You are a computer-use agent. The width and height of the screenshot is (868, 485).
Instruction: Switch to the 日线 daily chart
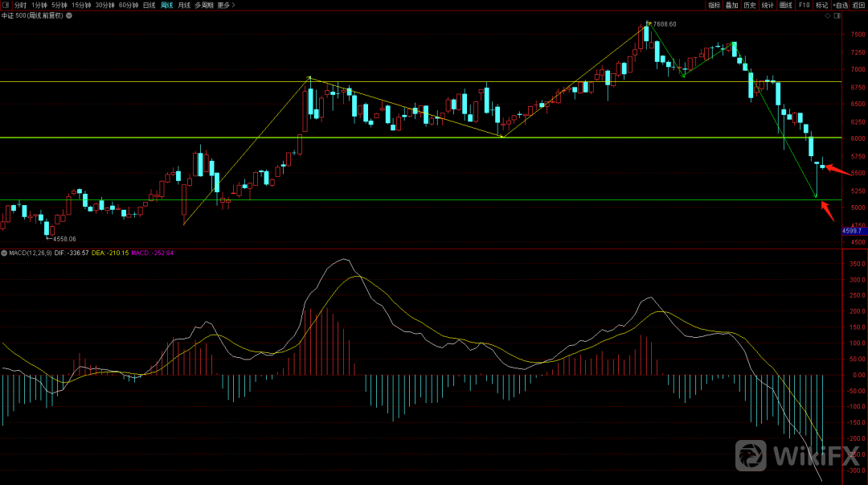point(149,5)
